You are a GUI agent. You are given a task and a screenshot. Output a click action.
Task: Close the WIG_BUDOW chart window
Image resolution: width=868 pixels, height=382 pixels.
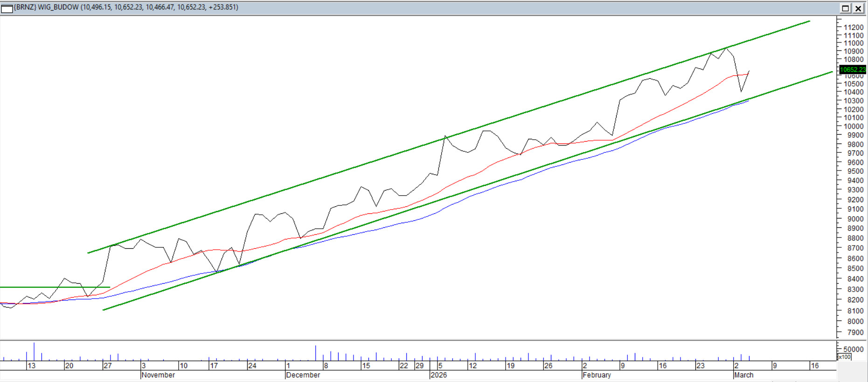pyautogui.click(x=858, y=8)
